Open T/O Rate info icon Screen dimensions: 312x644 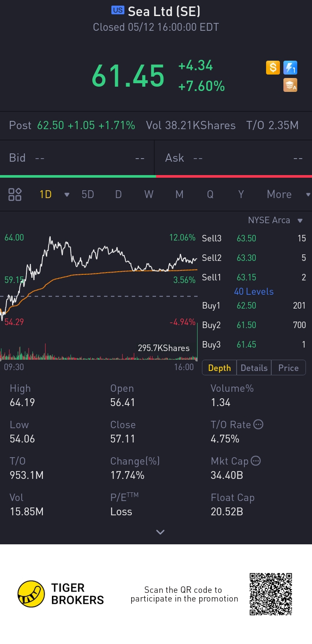tap(258, 425)
